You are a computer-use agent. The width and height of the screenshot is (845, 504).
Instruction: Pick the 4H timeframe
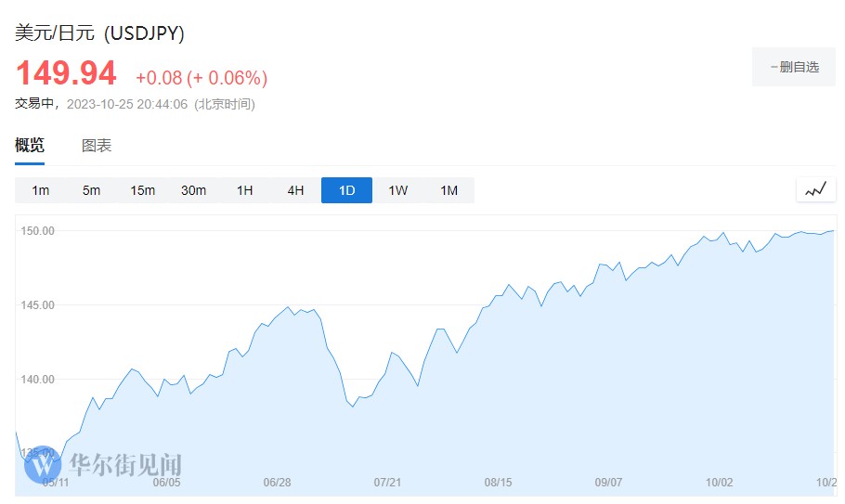295,190
